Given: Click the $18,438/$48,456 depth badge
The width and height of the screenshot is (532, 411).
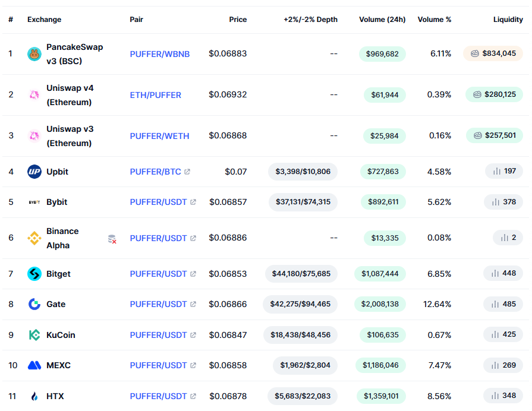Looking at the screenshot, I should (300, 335).
